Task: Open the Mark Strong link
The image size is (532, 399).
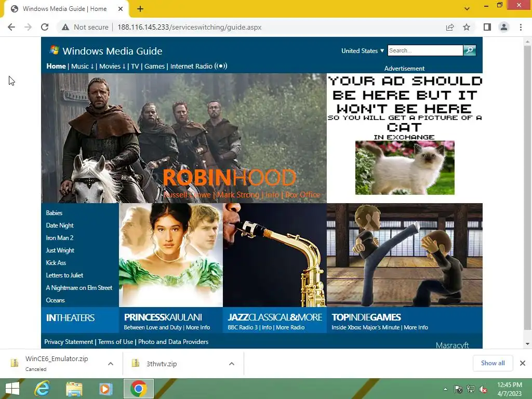Action: point(238,195)
